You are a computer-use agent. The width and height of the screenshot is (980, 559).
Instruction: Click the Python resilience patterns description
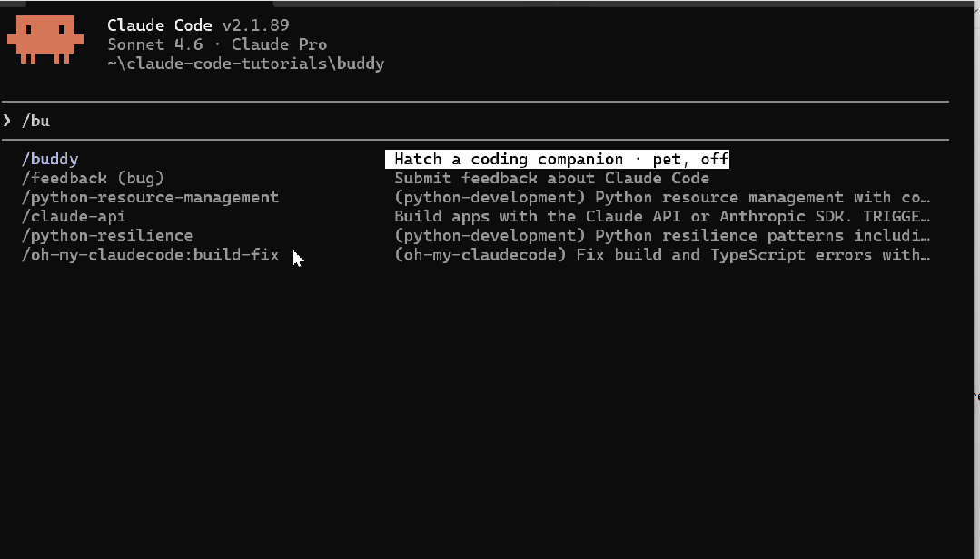coord(663,236)
